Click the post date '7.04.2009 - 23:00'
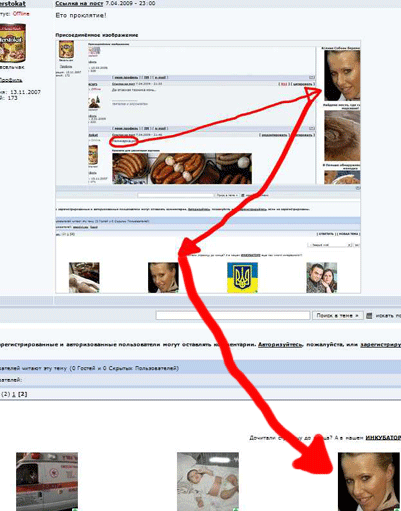The image size is (401, 511). [x=130, y=3]
